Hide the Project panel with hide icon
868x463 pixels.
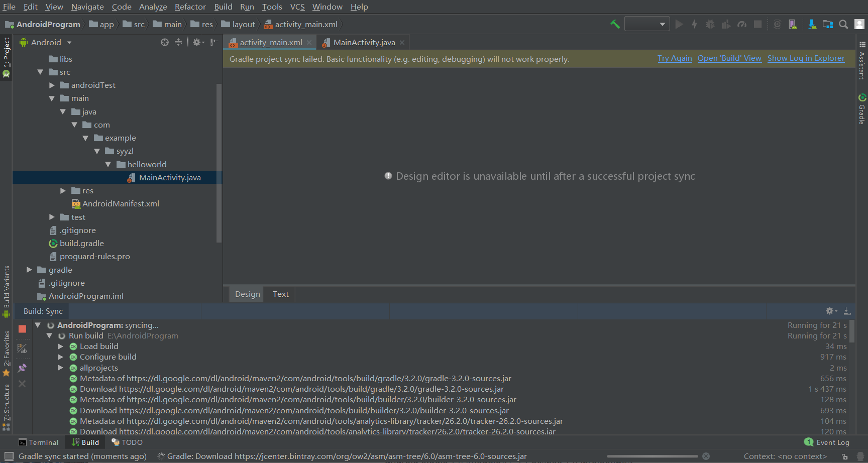(x=214, y=42)
